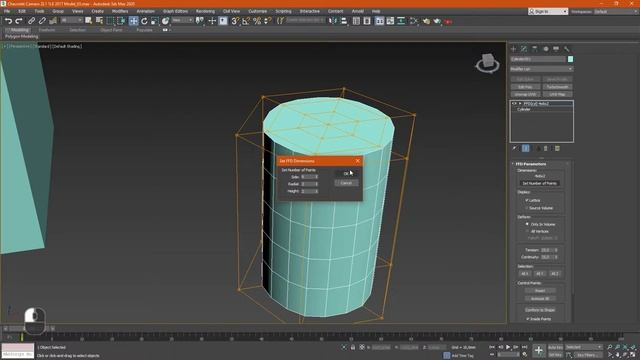This screenshot has width=640, height=360.
Task: Activate the Select and Rotate tool
Action: pos(144,21)
